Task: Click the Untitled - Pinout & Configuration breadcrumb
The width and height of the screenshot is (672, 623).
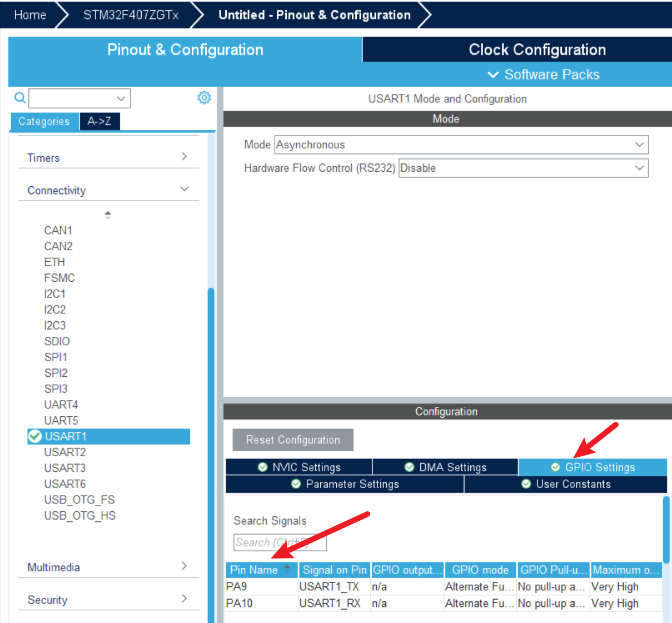Action: (x=315, y=15)
